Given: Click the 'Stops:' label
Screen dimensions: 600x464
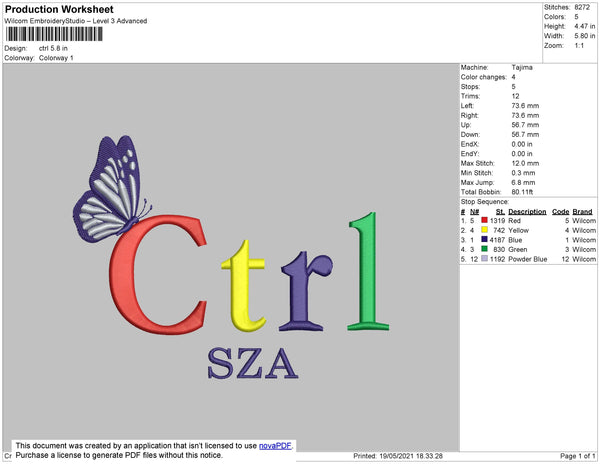Looking at the screenshot, I should point(470,86).
